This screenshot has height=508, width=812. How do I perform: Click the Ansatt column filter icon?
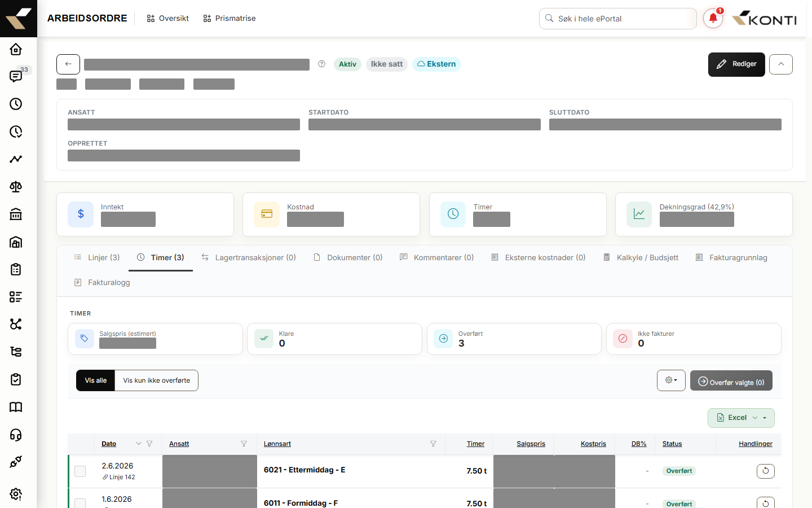(x=244, y=444)
